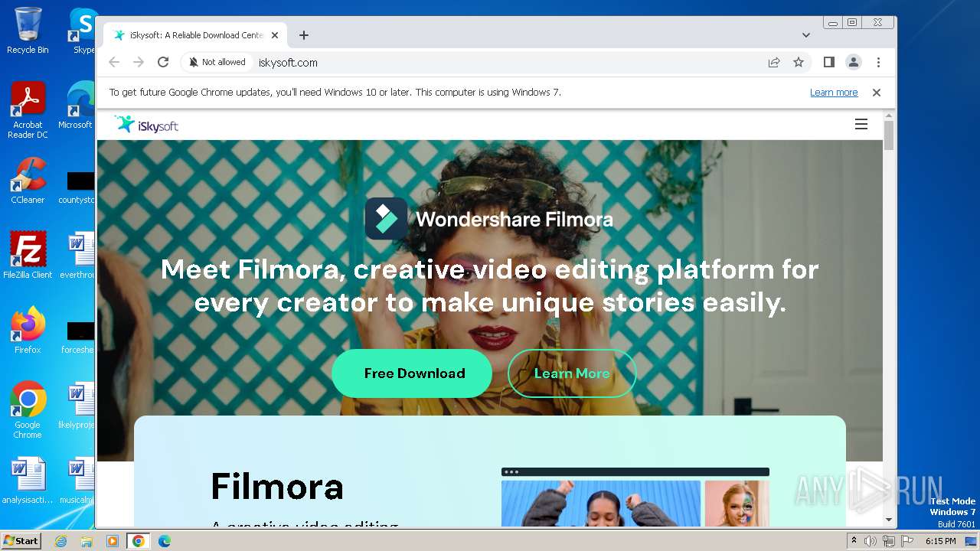Open analysisacti document on desktop
The image size is (980, 551).
(x=28, y=481)
